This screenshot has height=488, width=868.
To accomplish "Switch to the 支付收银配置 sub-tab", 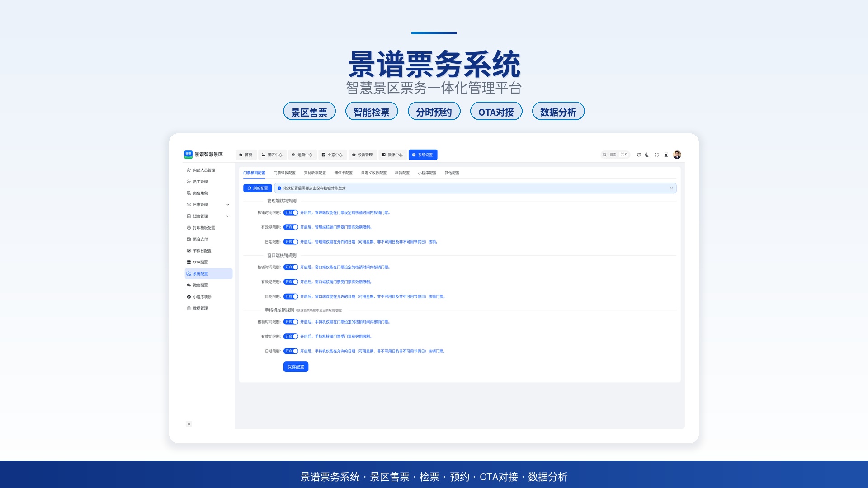I will tap(315, 173).
